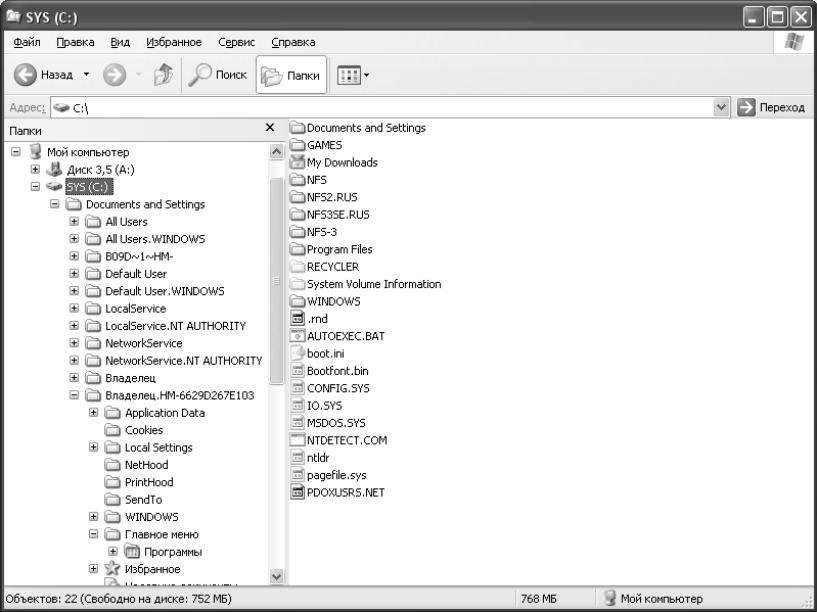
Task: Open the views dropdown arrow
Action: (366, 76)
